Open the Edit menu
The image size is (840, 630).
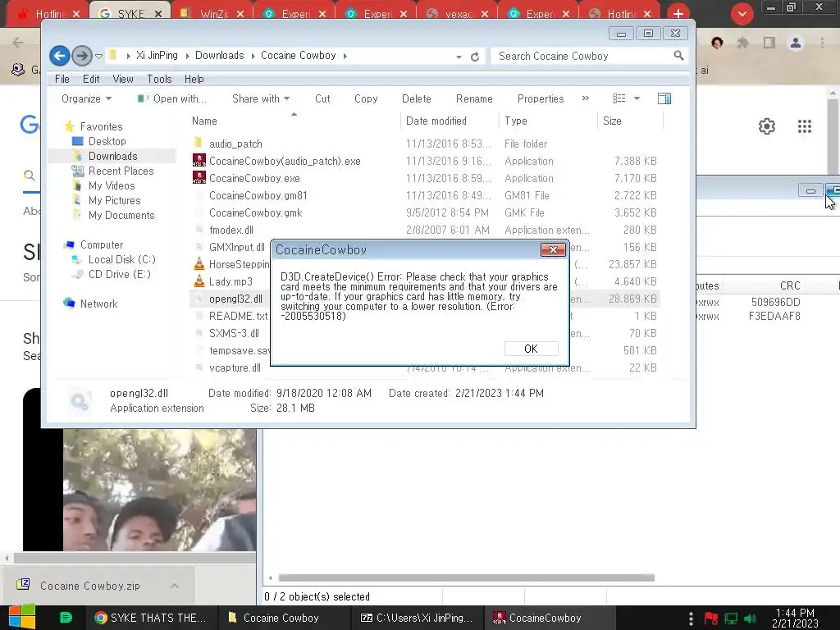[x=91, y=79]
